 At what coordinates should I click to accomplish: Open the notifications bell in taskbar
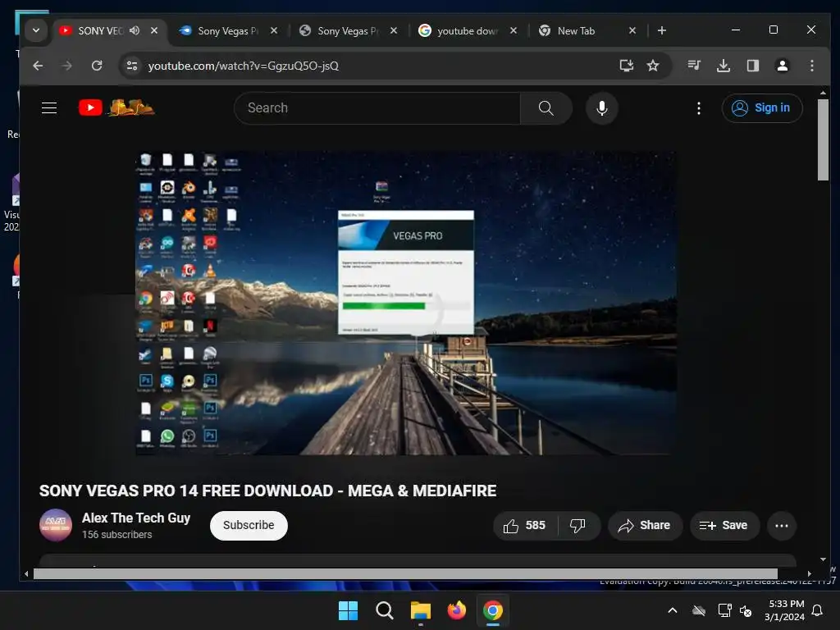(818, 610)
